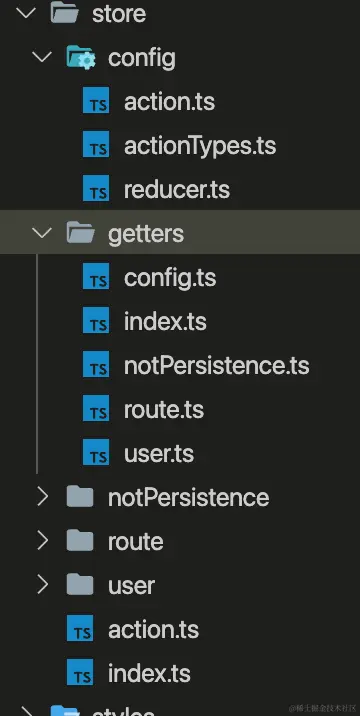Expand the route folder chevron

42,541
